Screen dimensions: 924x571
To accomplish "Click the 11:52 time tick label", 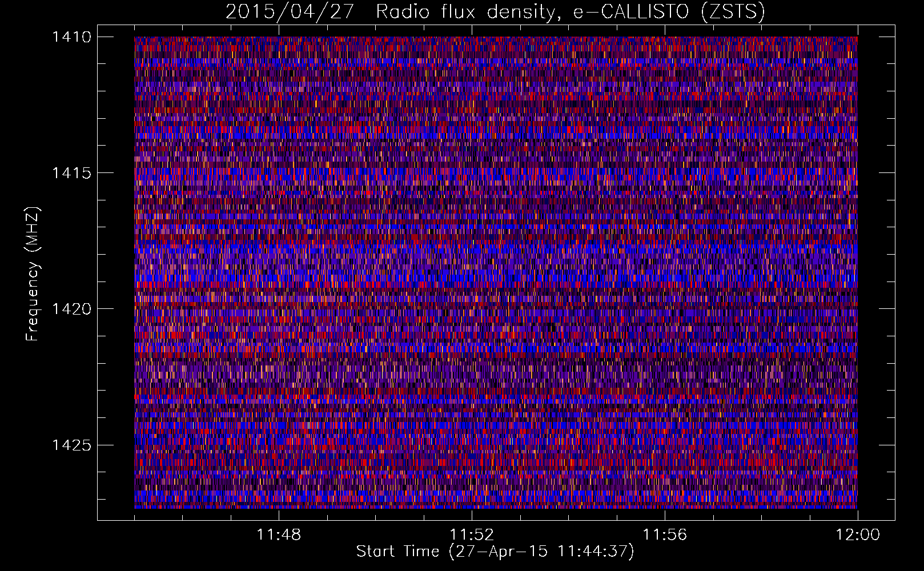I will (472, 535).
